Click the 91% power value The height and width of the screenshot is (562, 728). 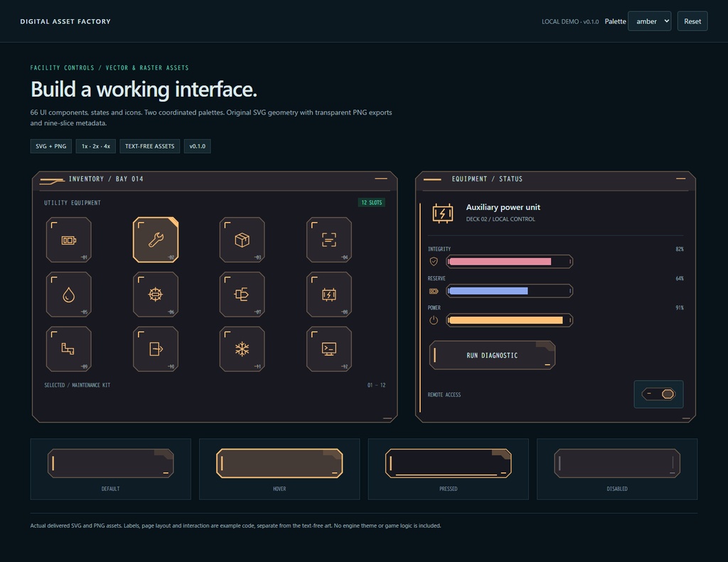[x=680, y=307]
